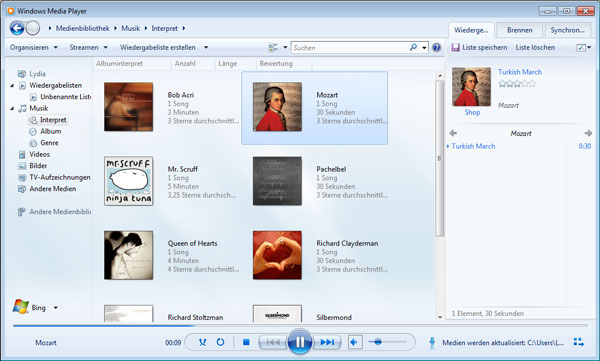Open the list options checkmark icon

(581, 47)
